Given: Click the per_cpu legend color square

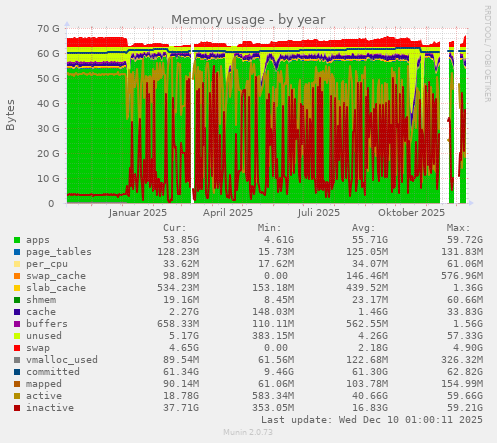Looking at the screenshot, I should point(17,264).
